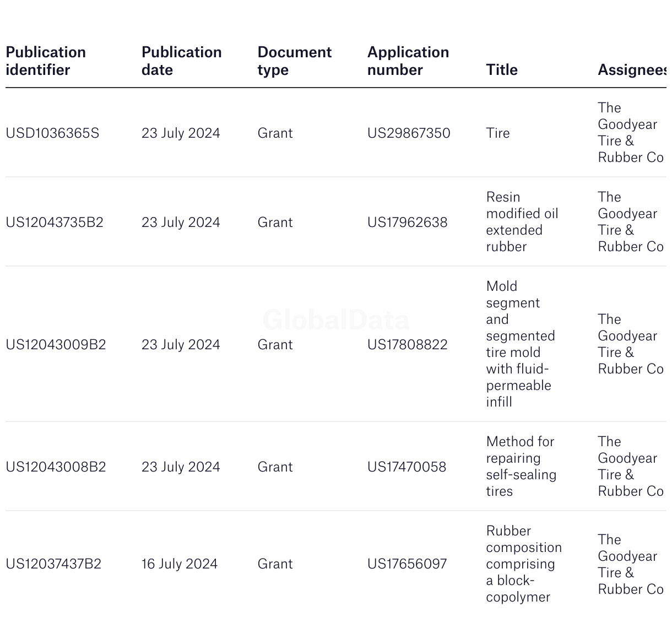This screenshot has width=672, height=639.
Task: Click the Document type column header
Action: (294, 61)
